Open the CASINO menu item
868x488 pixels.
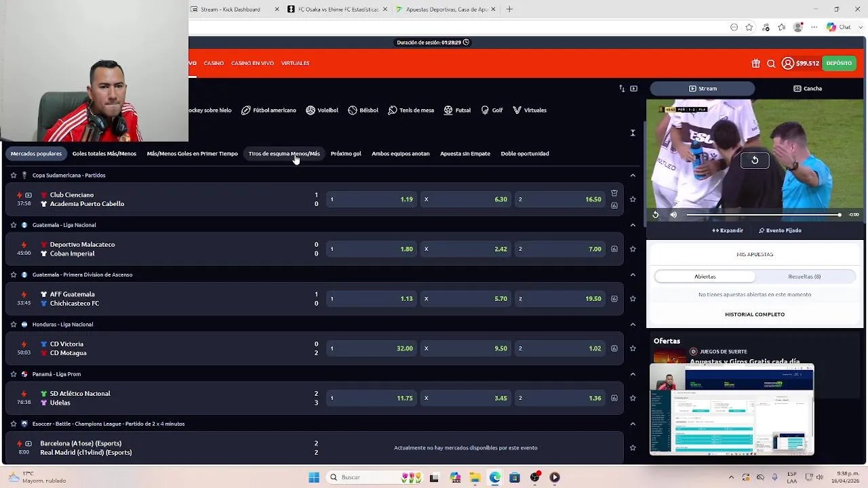pos(214,63)
